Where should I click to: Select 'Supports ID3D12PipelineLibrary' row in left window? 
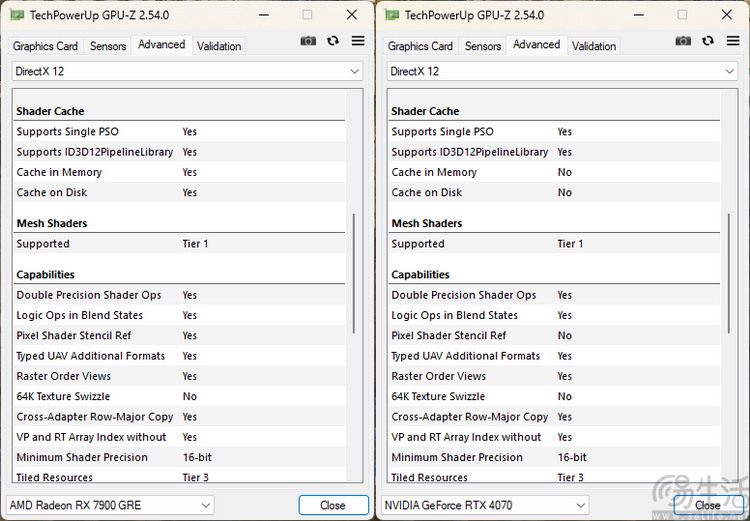[179, 152]
